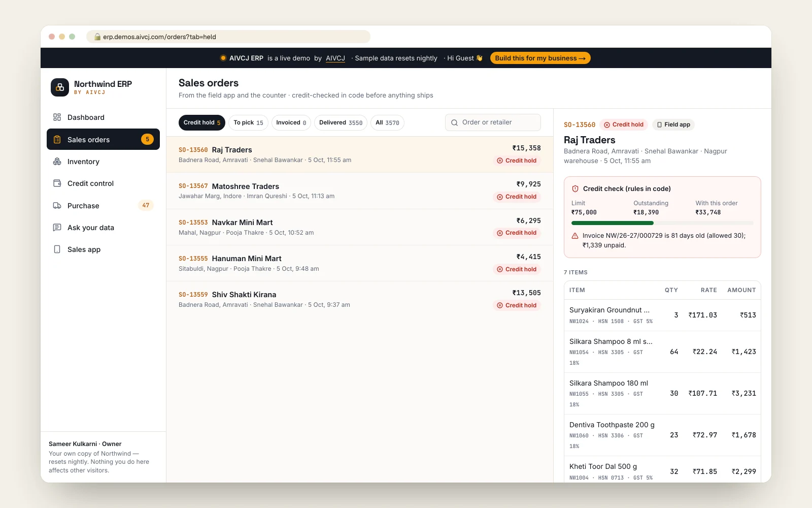812x508 pixels.
Task: Open order SO-13567 Matoshree Traders
Action: 359,191
